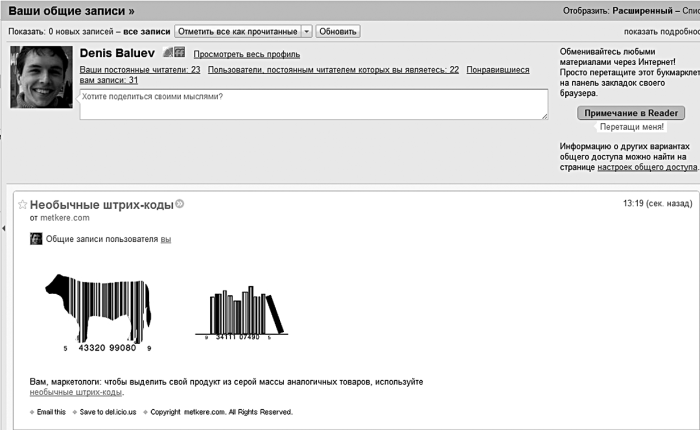This screenshot has height=430, width=700.
Task: Star the Необычные штрих-коды entry
Action: (22, 205)
